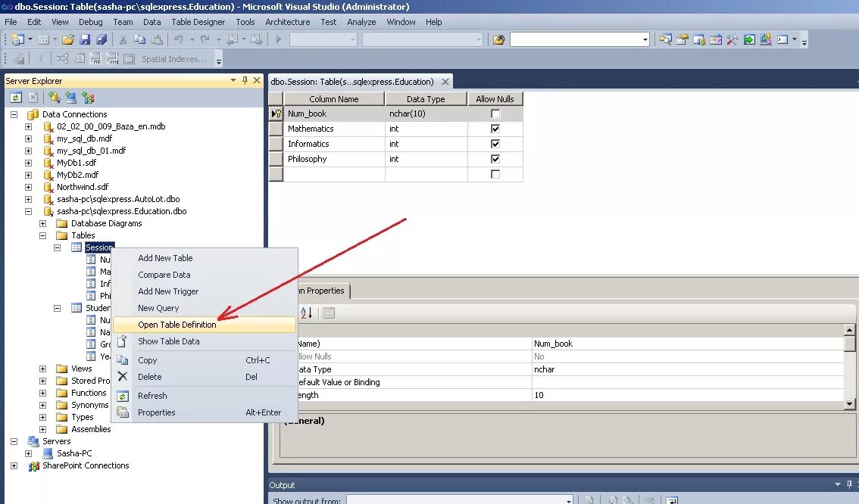Click the Column Properties scrollbar down arrow
859x504 pixels.
coord(849,404)
